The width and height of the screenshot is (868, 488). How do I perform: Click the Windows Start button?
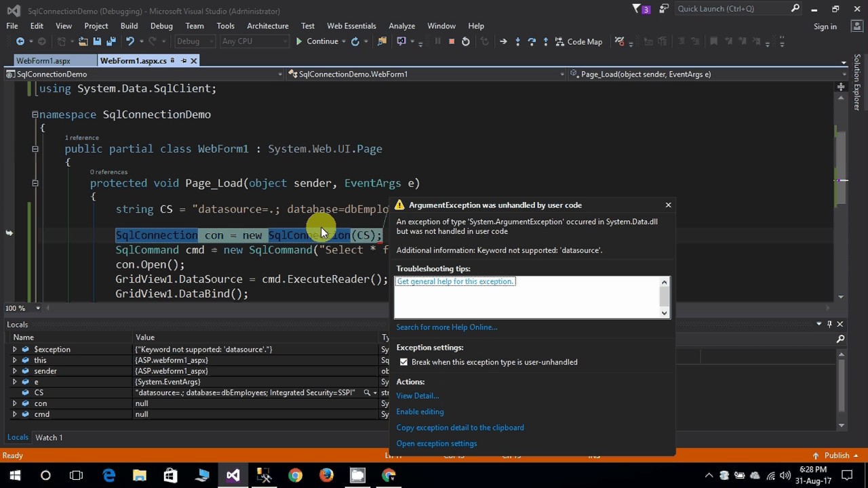click(15, 475)
